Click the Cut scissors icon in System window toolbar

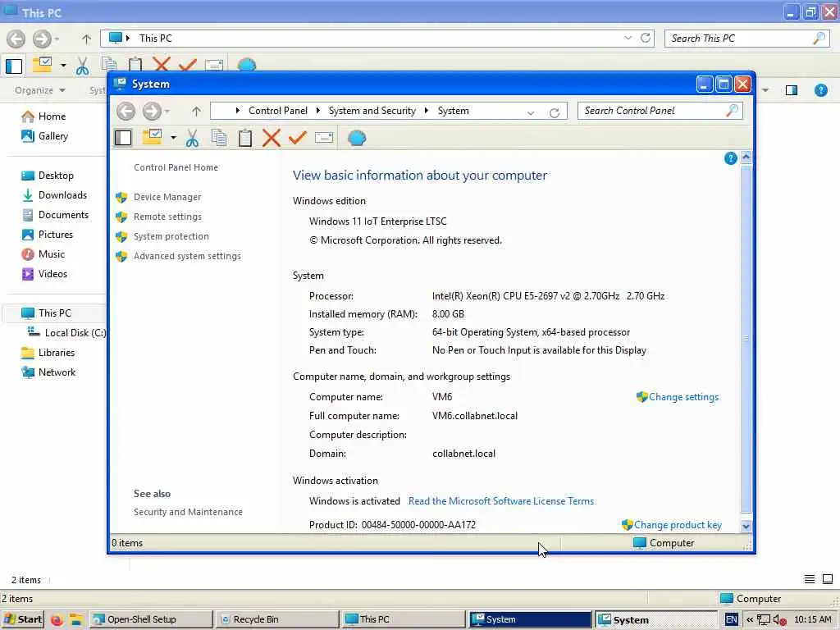coord(192,138)
